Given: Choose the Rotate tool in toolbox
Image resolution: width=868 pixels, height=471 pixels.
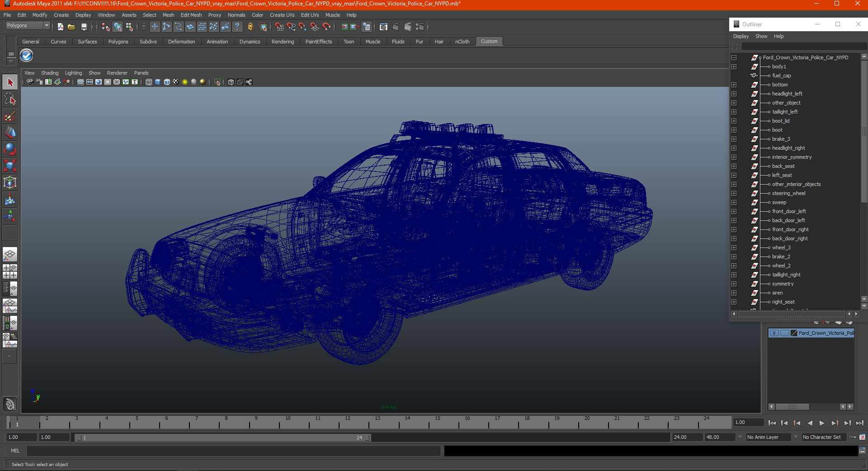Looking at the screenshot, I should coord(10,149).
